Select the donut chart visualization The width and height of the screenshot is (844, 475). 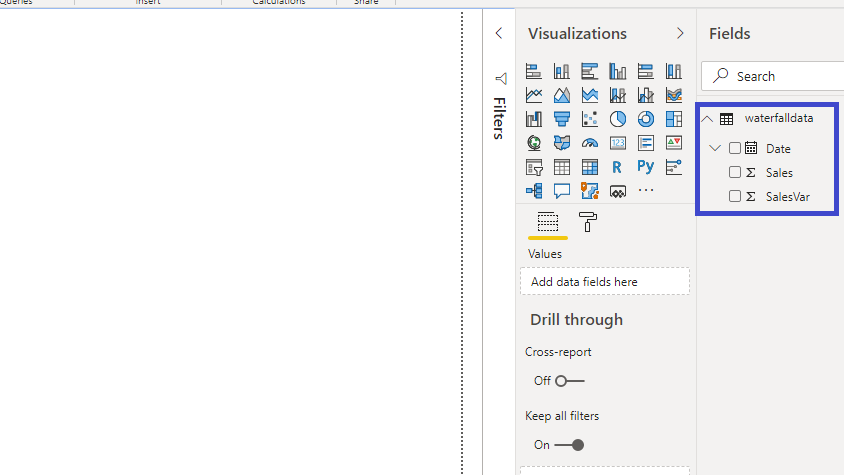click(646, 119)
